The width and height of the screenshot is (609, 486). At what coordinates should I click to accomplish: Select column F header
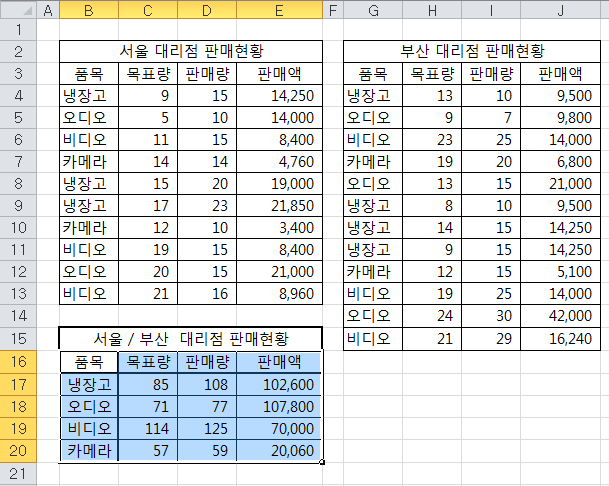(x=333, y=9)
